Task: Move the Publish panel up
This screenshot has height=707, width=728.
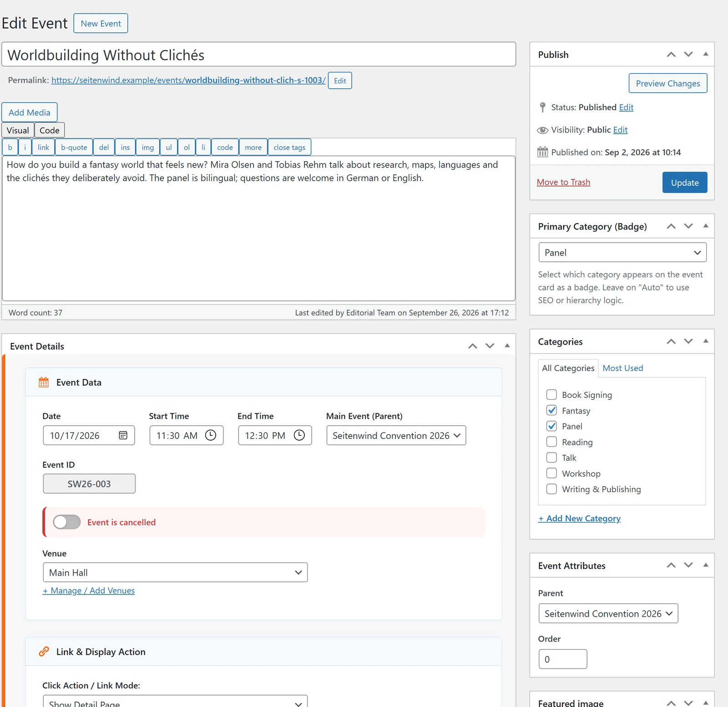Action: tap(671, 54)
